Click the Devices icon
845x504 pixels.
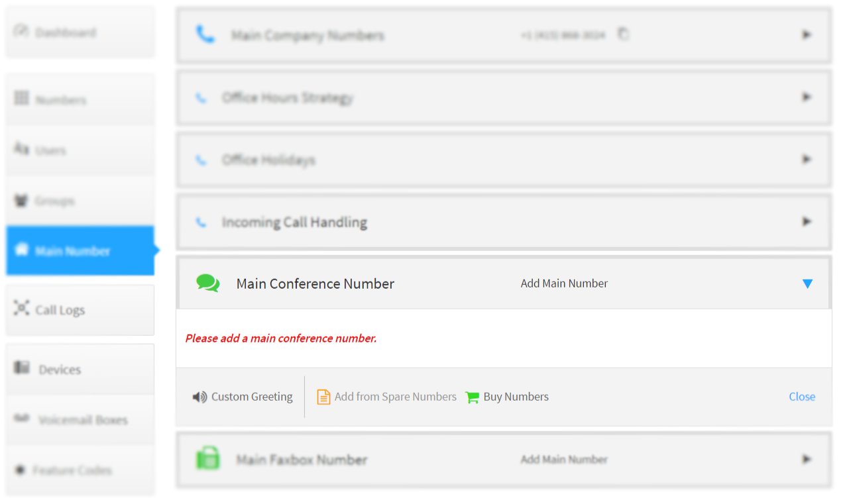tap(22, 367)
